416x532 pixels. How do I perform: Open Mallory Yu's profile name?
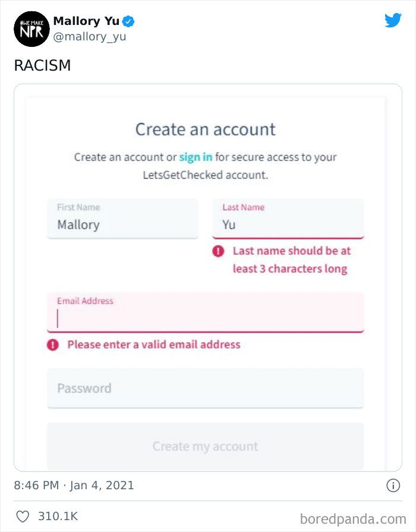pyautogui.click(x=86, y=21)
